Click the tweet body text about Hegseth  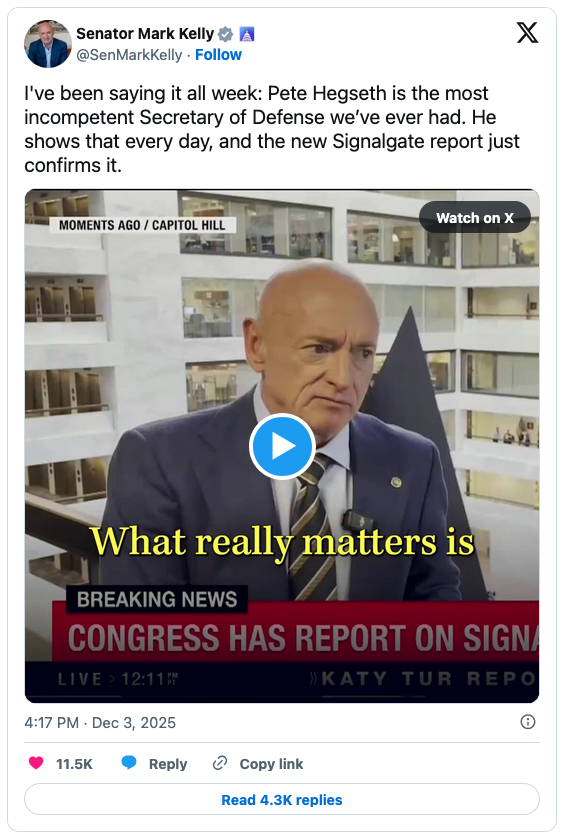coord(272,129)
